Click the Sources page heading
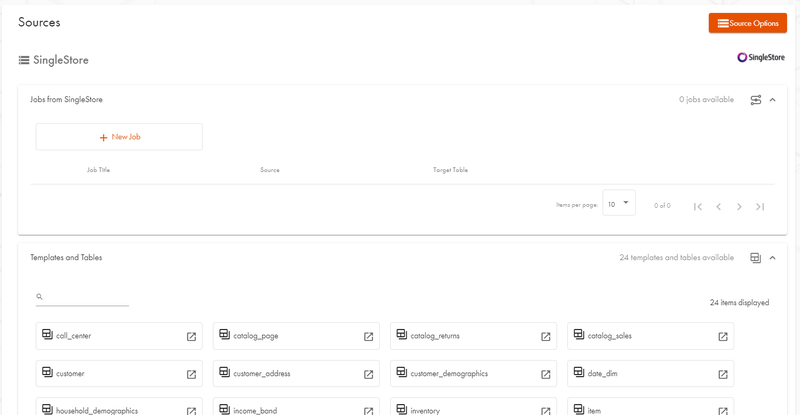The height and width of the screenshot is (415, 800). [39, 22]
